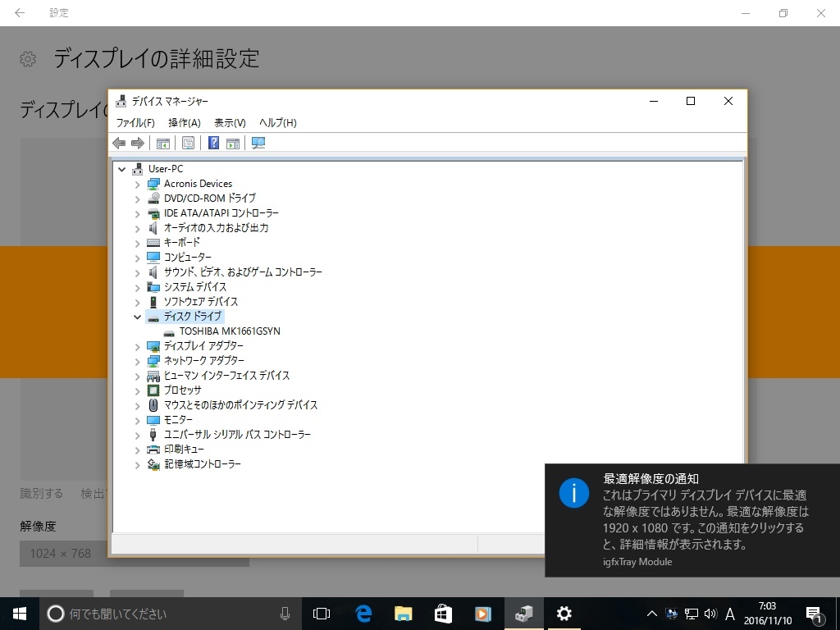Click the マウスとそのほかのポインティング デバイス mouse icon
Image resolution: width=840 pixels, height=630 pixels.
(153, 405)
